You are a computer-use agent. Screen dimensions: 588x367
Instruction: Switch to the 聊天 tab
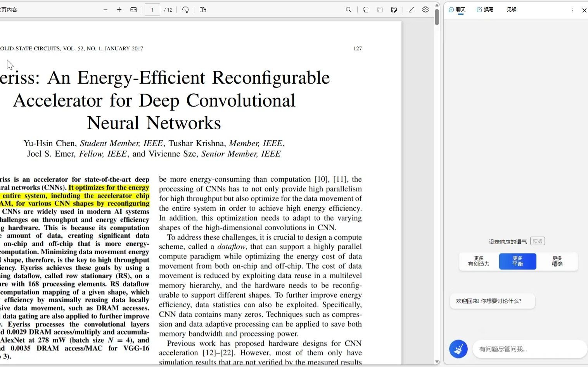(457, 10)
